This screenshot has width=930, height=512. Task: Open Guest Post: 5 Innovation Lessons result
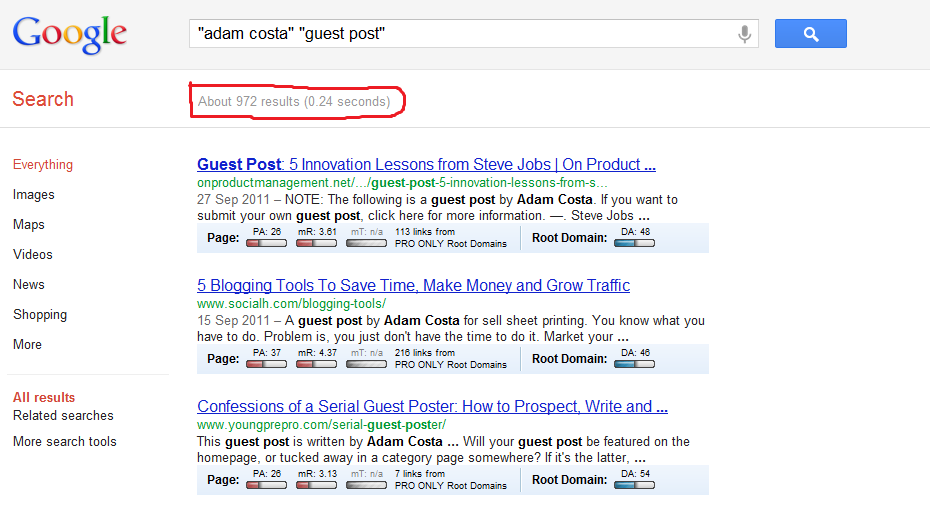pyautogui.click(x=426, y=164)
